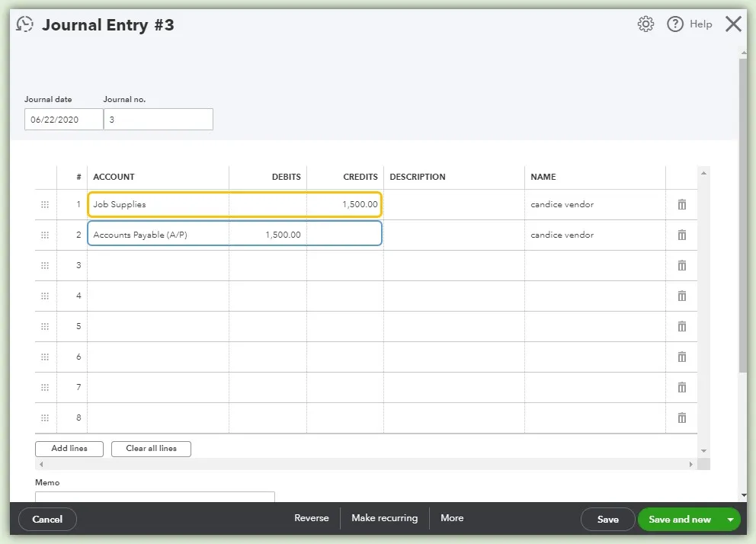This screenshot has width=756, height=544.
Task: Click the drag handle on line 7
Action: point(45,387)
